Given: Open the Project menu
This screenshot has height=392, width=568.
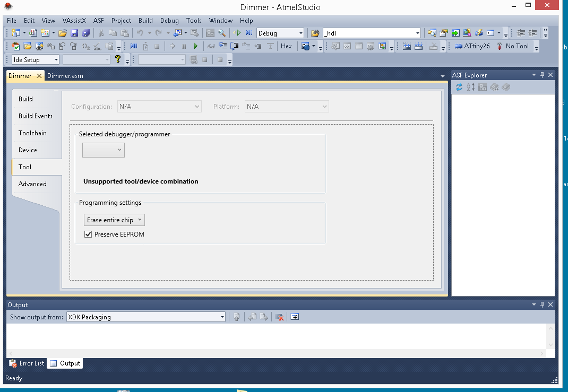Looking at the screenshot, I should click(121, 21).
